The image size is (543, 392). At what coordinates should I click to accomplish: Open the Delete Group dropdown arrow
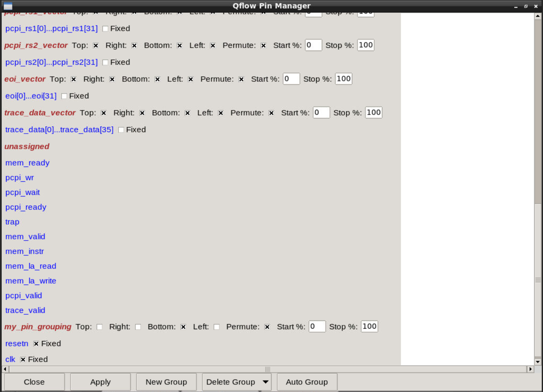[x=267, y=382]
